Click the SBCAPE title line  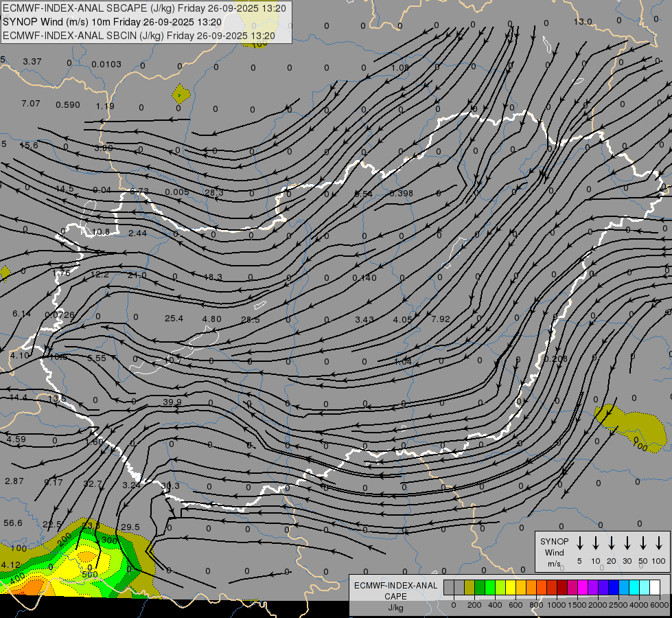point(144,8)
